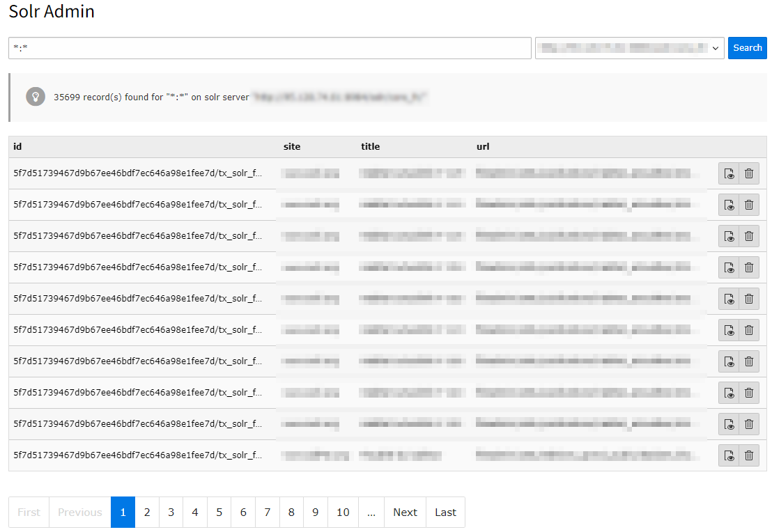Delete the record in the eighth result row
The image size is (772, 532).
pyautogui.click(x=749, y=393)
